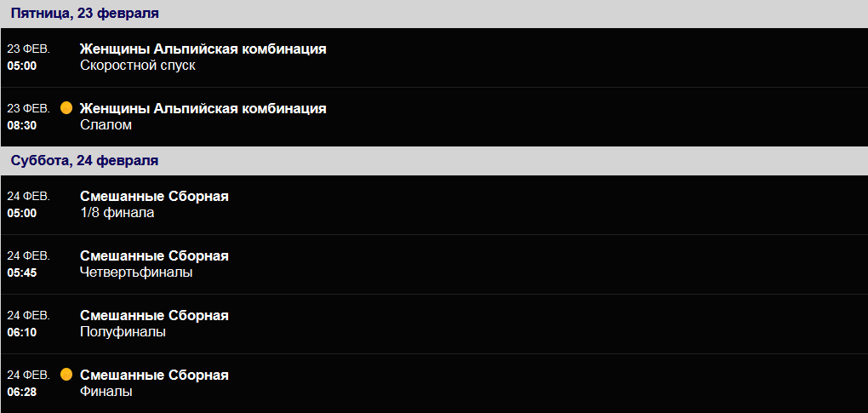The image size is (868, 413).
Task: Open the Женщины Альпийская комбинация Слалом event
Action: [x=434, y=117]
